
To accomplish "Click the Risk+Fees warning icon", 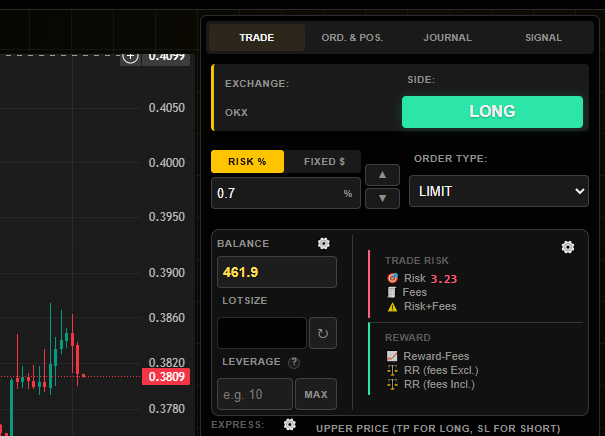I will pyautogui.click(x=392, y=307).
